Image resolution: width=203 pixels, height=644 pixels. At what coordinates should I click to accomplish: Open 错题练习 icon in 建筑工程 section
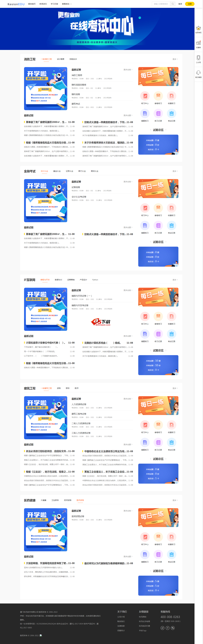145,442
